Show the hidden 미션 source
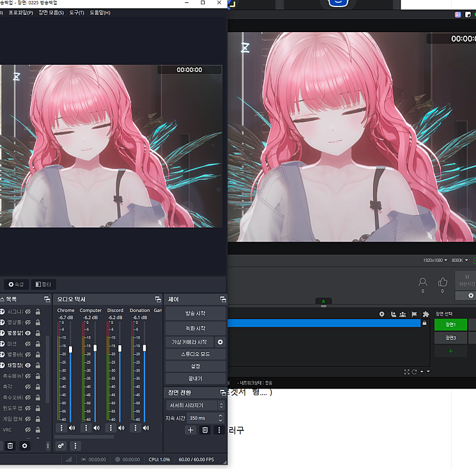Viewport: 476px width, 469px height. pos(28,344)
